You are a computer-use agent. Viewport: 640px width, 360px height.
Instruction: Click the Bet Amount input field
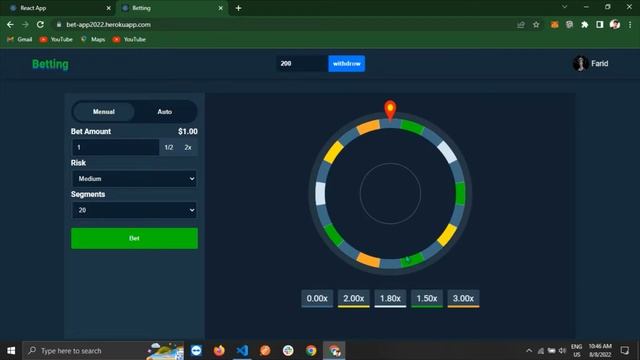(x=115, y=147)
